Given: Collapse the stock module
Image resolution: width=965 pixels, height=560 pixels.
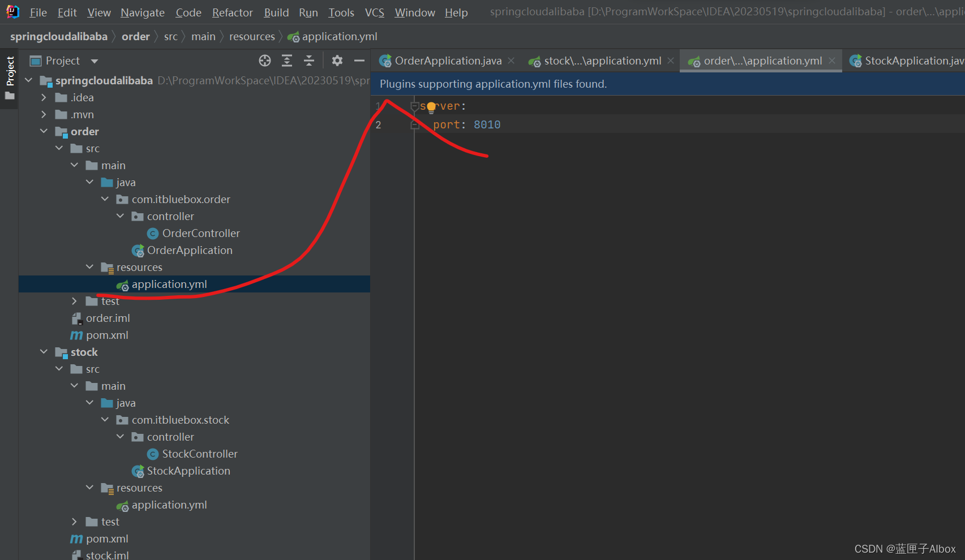Looking at the screenshot, I should point(44,352).
